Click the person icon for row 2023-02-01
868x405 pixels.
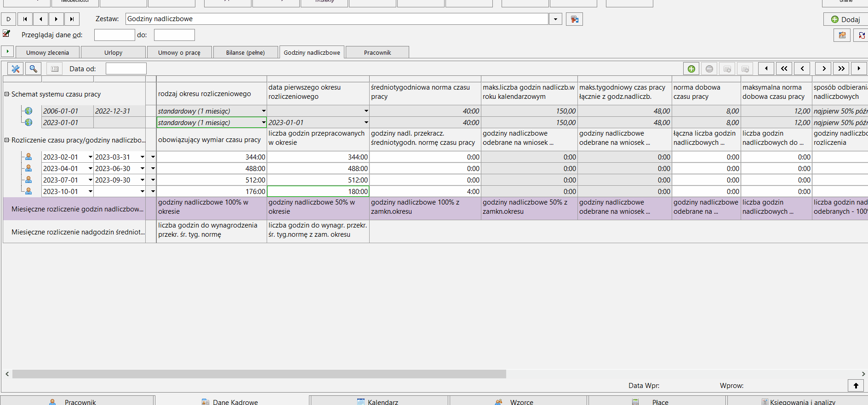(29, 157)
